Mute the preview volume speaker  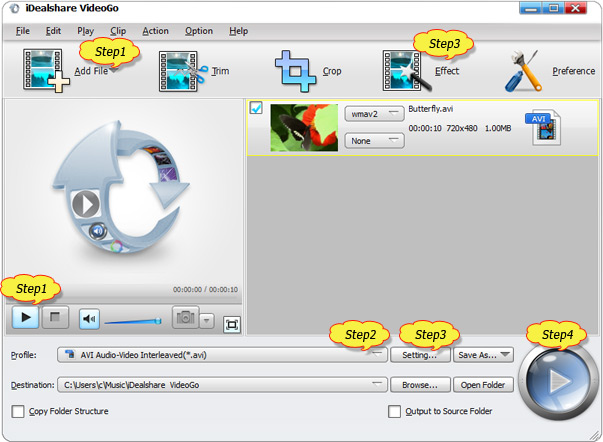pyautogui.click(x=89, y=319)
